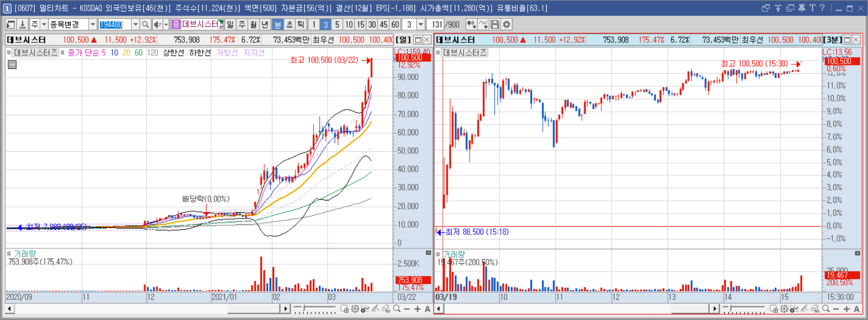868x320 pixels.
Task: Click magnifier zoom icon under daily chart
Action: (397, 309)
